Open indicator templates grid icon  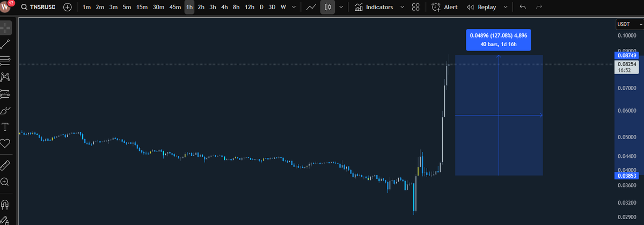point(416,8)
